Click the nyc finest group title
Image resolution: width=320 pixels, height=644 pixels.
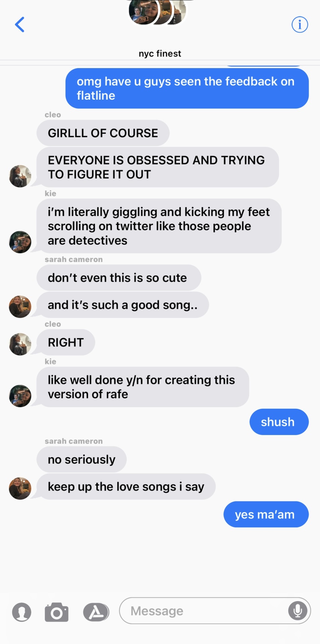tap(160, 54)
